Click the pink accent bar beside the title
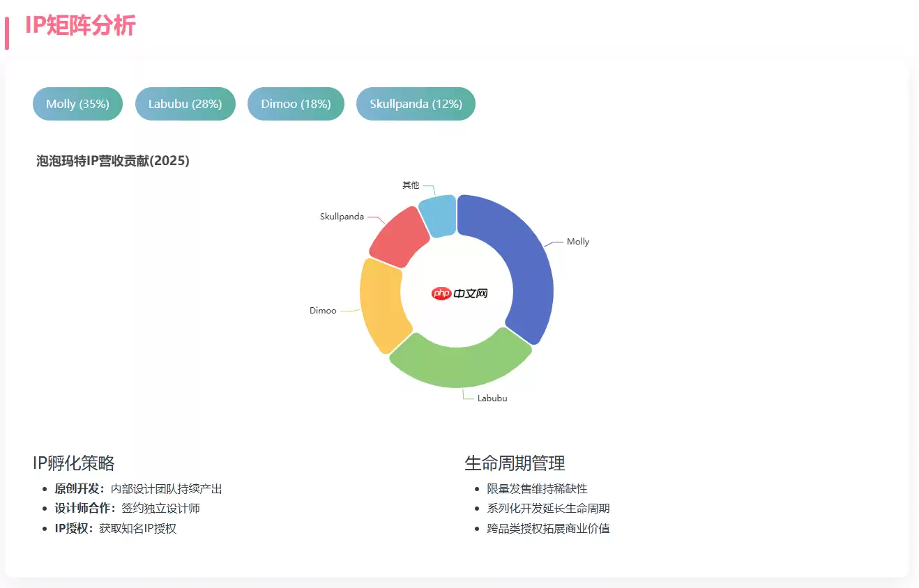919x588 pixels. [x=8, y=29]
